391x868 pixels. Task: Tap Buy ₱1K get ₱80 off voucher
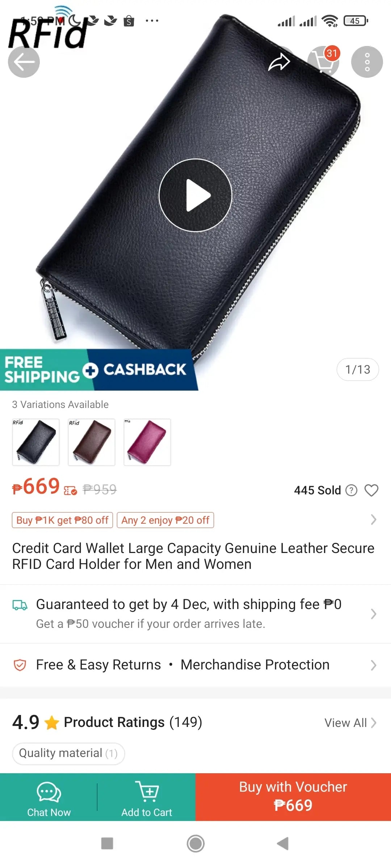click(62, 520)
